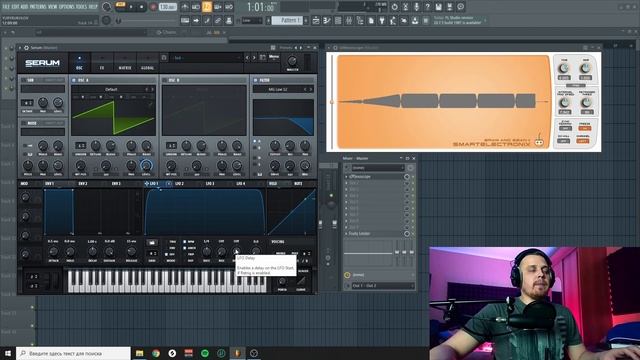Open Serum Menu button
The height and width of the screenshot is (360, 640).
click(x=274, y=58)
